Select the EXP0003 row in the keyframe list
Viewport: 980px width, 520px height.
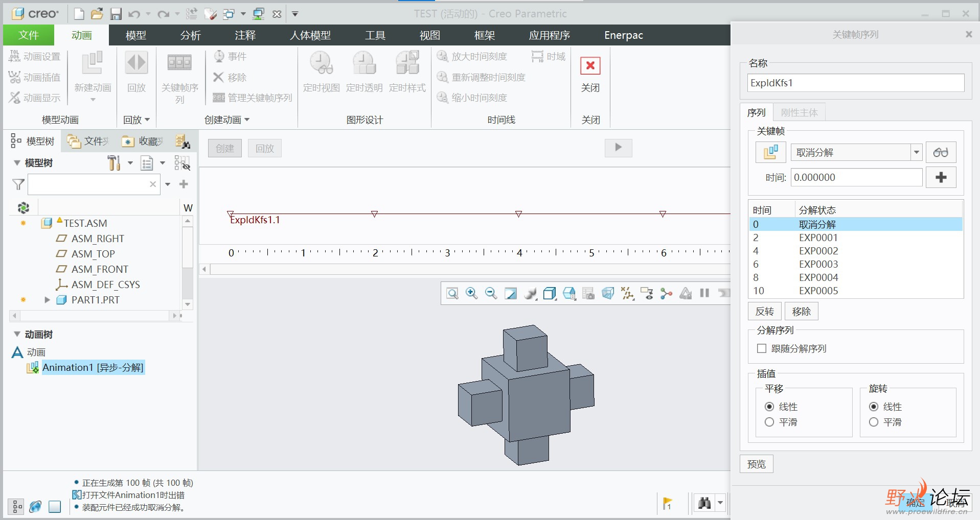pos(856,264)
